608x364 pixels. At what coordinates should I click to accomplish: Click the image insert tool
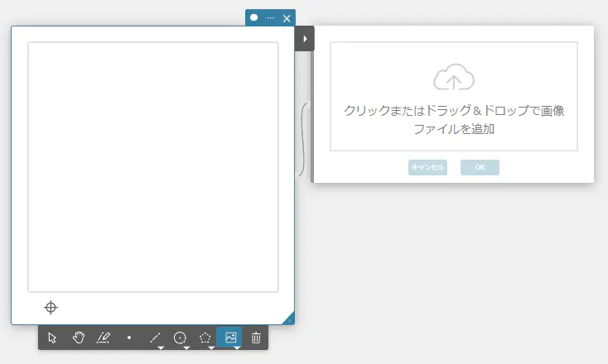[x=230, y=338]
